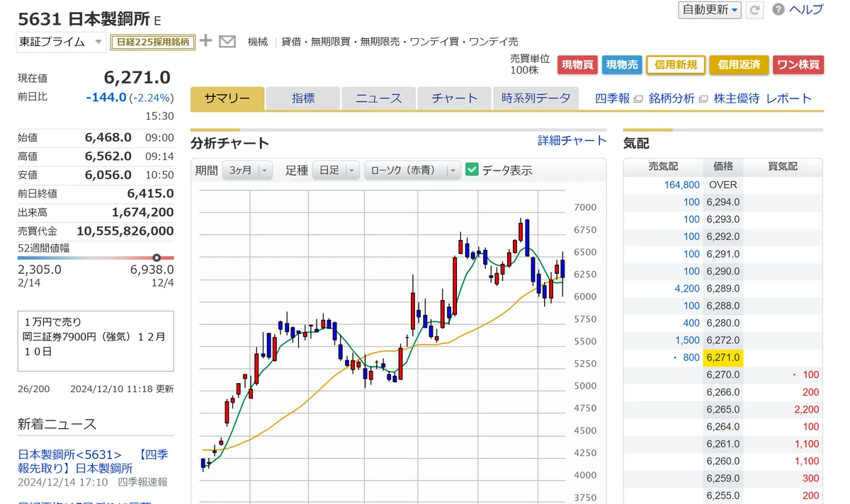Switch to the チャート tab
The width and height of the screenshot is (850, 504).
click(x=455, y=98)
